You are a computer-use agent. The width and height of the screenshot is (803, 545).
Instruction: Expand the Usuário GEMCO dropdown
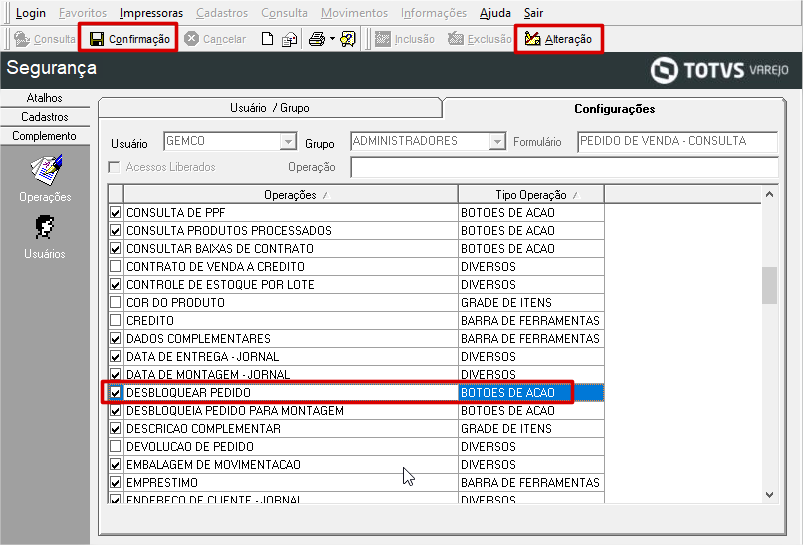click(288, 141)
